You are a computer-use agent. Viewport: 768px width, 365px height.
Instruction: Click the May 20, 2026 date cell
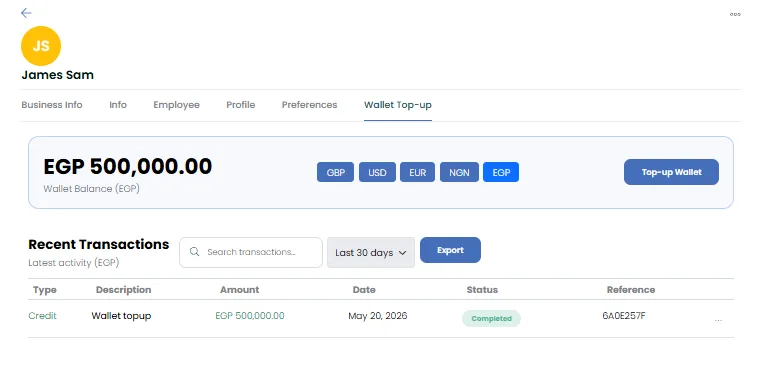(x=378, y=316)
